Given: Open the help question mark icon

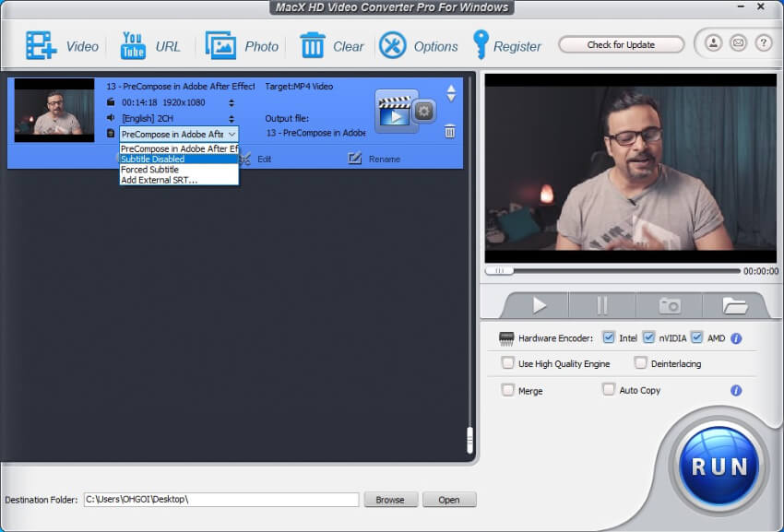Looking at the screenshot, I should click(763, 43).
